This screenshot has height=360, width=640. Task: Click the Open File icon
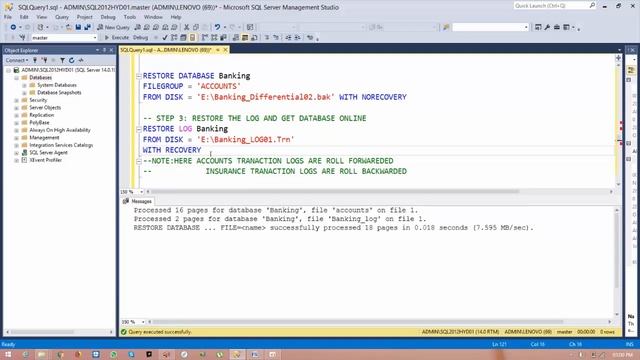(69, 27)
